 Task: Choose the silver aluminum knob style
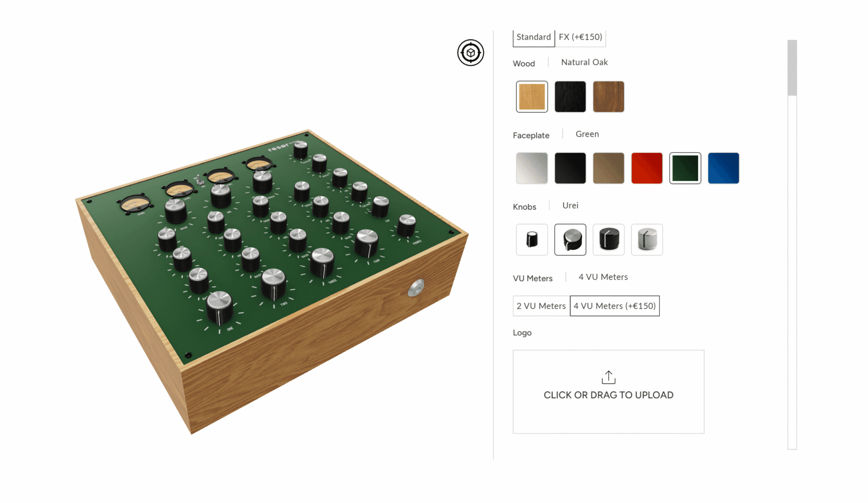tap(647, 239)
